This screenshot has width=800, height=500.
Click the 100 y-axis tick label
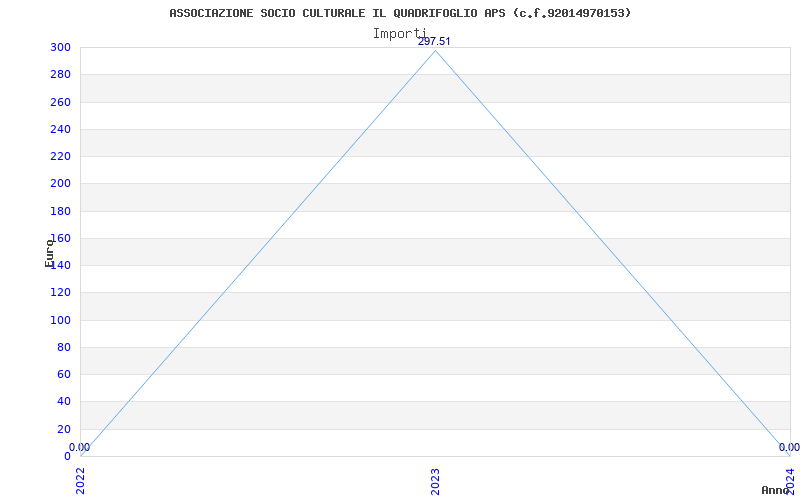[60, 320]
